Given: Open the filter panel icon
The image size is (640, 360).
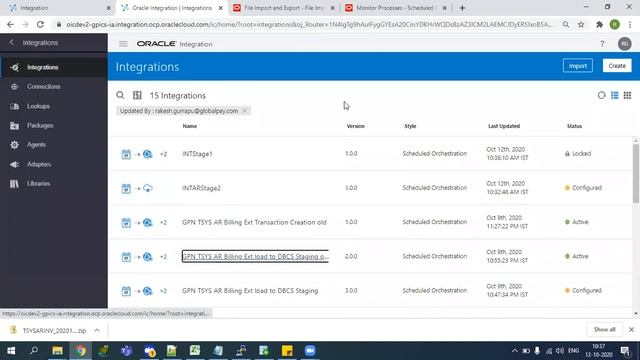Looking at the screenshot, I should coord(137,95).
